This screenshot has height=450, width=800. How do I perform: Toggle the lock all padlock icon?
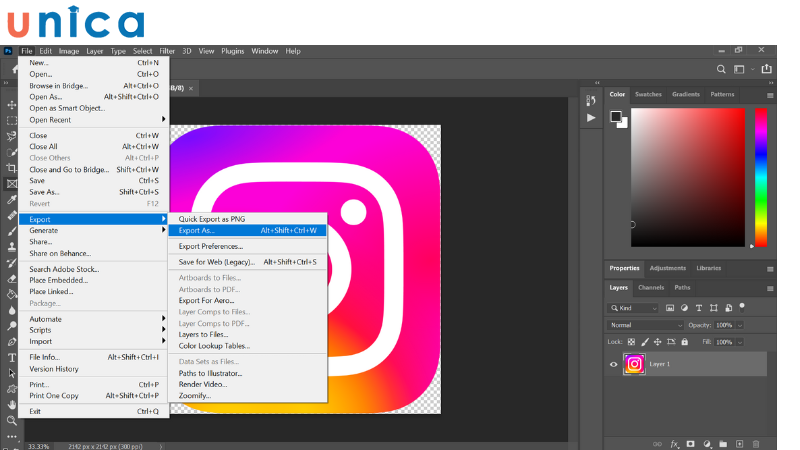[686, 341]
